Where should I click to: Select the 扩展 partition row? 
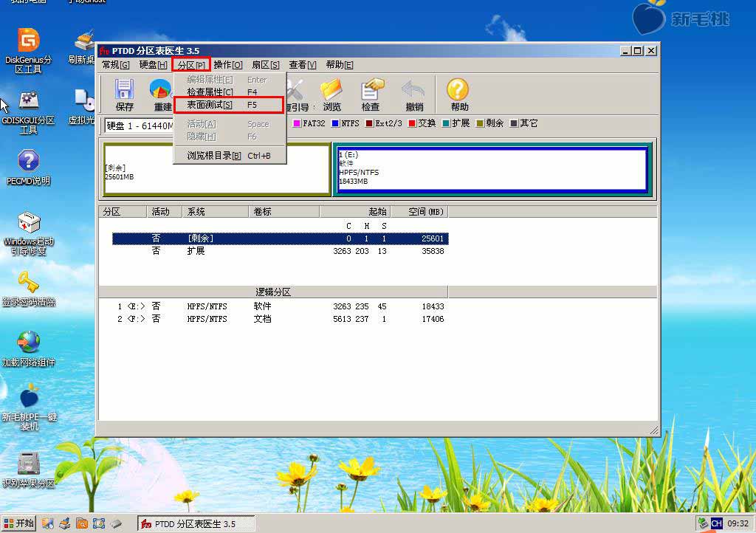coord(280,251)
